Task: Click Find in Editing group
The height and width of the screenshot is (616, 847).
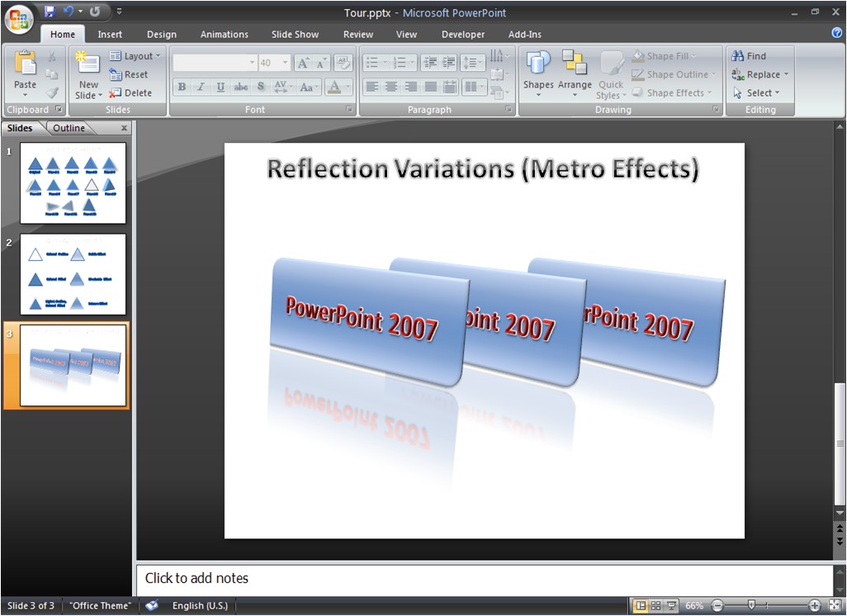Action: [x=749, y=55]
